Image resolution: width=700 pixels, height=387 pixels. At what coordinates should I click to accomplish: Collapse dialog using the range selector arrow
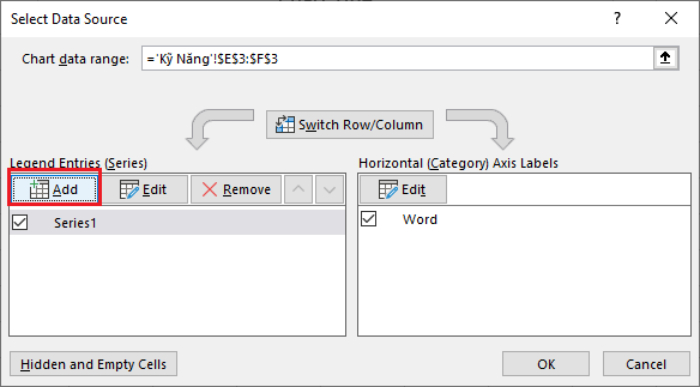[x=665, y=58]
